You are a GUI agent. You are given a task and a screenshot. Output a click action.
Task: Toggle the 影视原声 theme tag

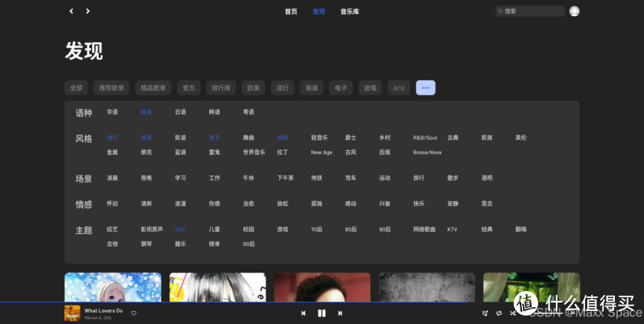(x=152, y=229)
